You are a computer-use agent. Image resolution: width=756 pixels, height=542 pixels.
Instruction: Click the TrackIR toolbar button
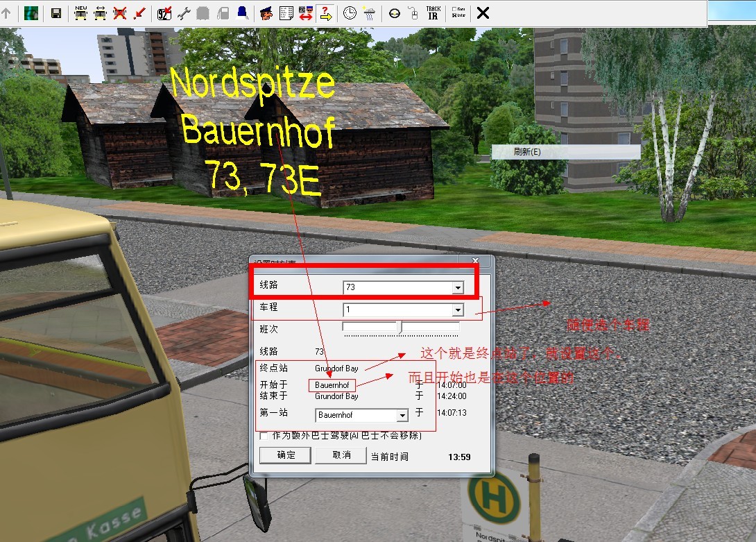point(433,13)
